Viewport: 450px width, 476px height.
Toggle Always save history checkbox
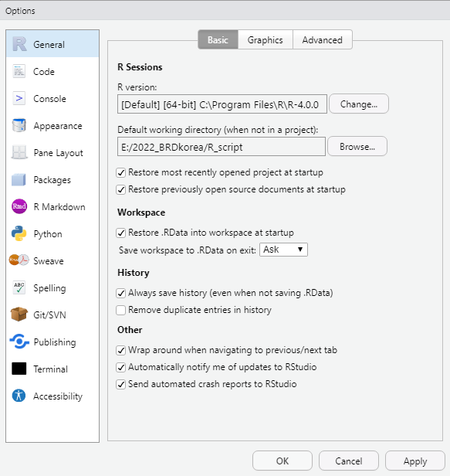click(x=121, y=294)
